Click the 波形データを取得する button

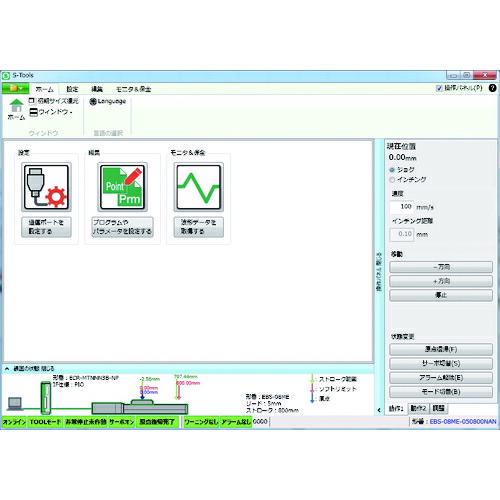(x=199, y=227)
